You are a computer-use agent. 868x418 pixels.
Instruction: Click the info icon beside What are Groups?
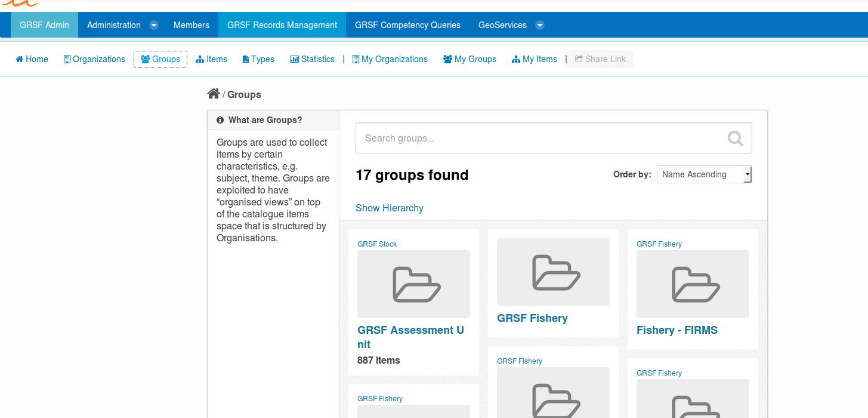[220, 120]
